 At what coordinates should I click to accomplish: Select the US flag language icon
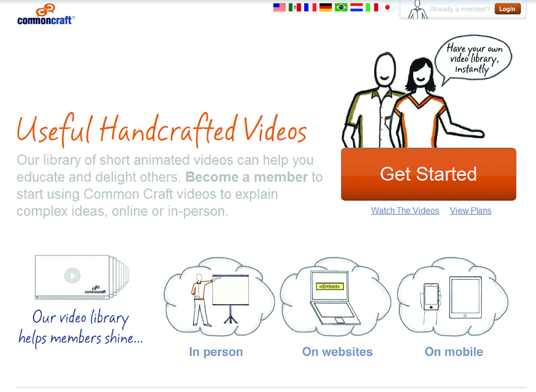(x=280, y=7)
